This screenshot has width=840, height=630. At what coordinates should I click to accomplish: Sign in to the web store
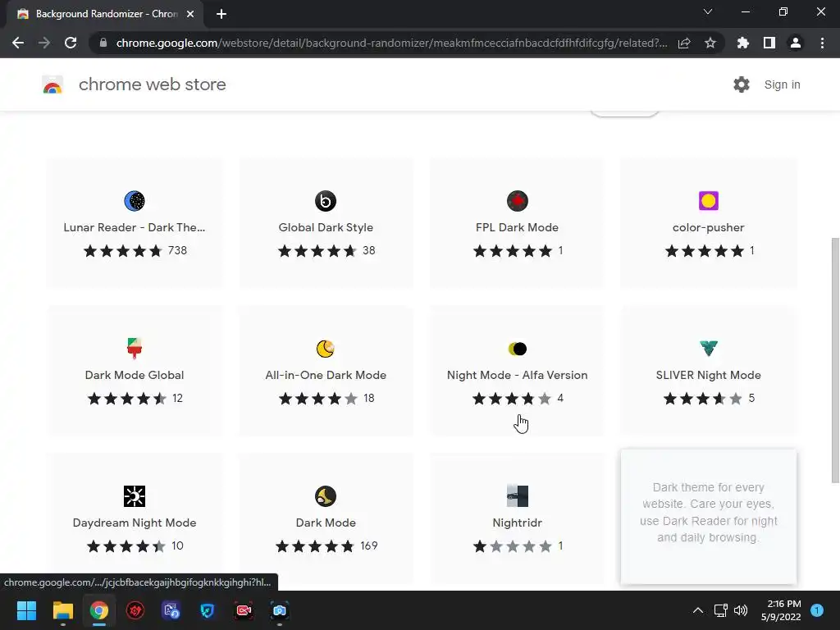pos(782,84)
